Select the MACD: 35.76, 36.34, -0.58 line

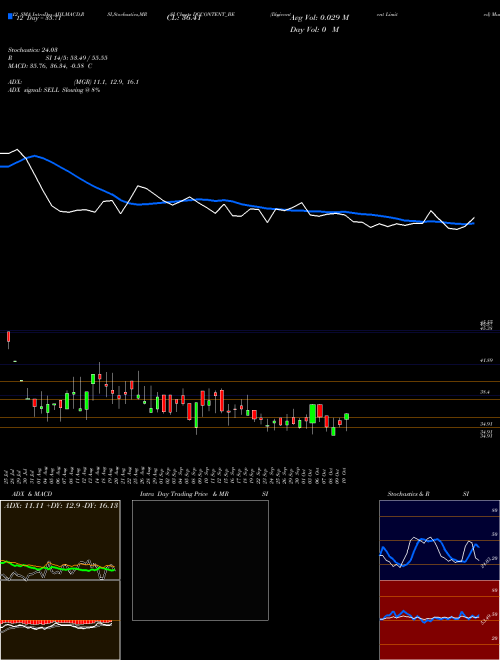[50, 66]
